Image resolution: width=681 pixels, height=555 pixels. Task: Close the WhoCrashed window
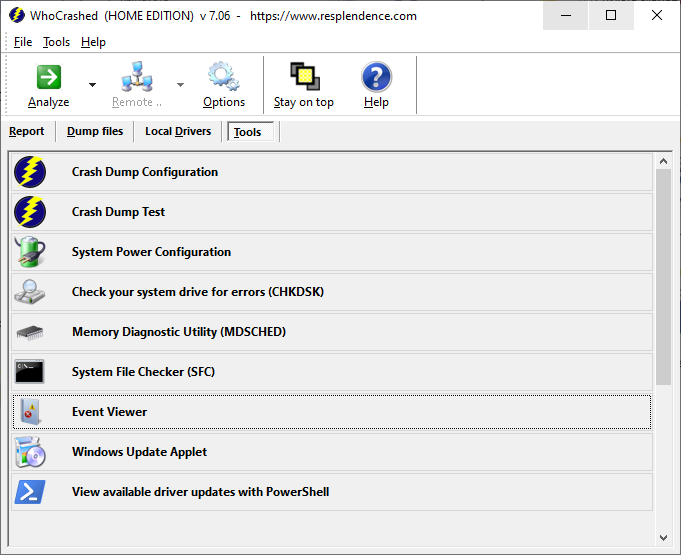click(x=657, y=16)
